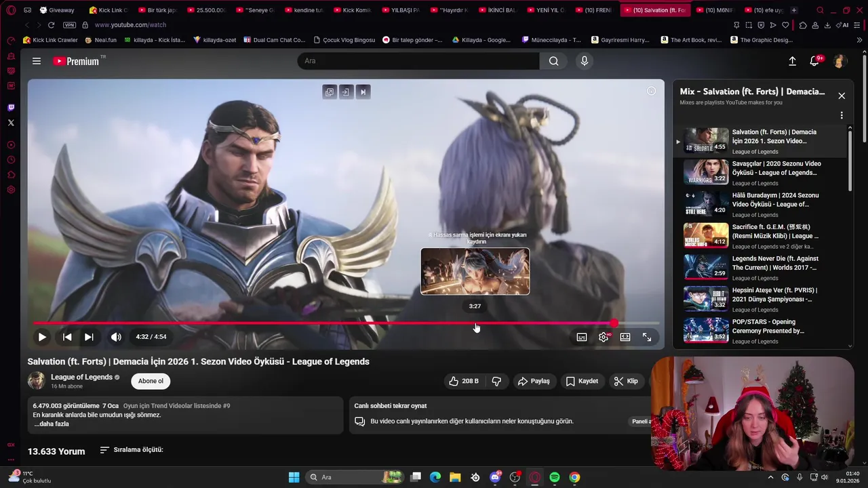Switch to the YILBAŞI PA browser tab
Screen dimensions: 868x488
point(401,10)
